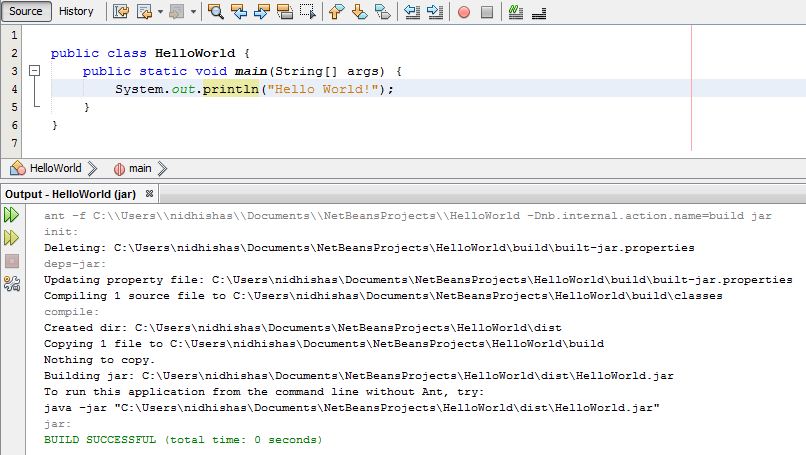Open the Back navigation dropdown arrow
Screen dimensions: 806x455
160,11
